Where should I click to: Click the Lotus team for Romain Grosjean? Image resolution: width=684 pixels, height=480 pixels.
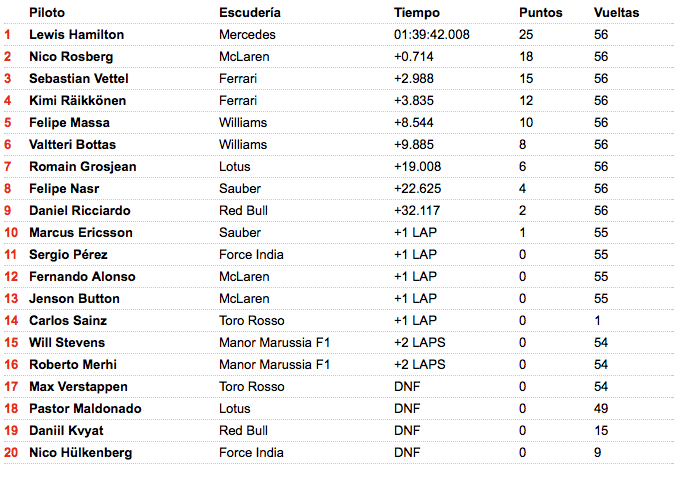235,167
